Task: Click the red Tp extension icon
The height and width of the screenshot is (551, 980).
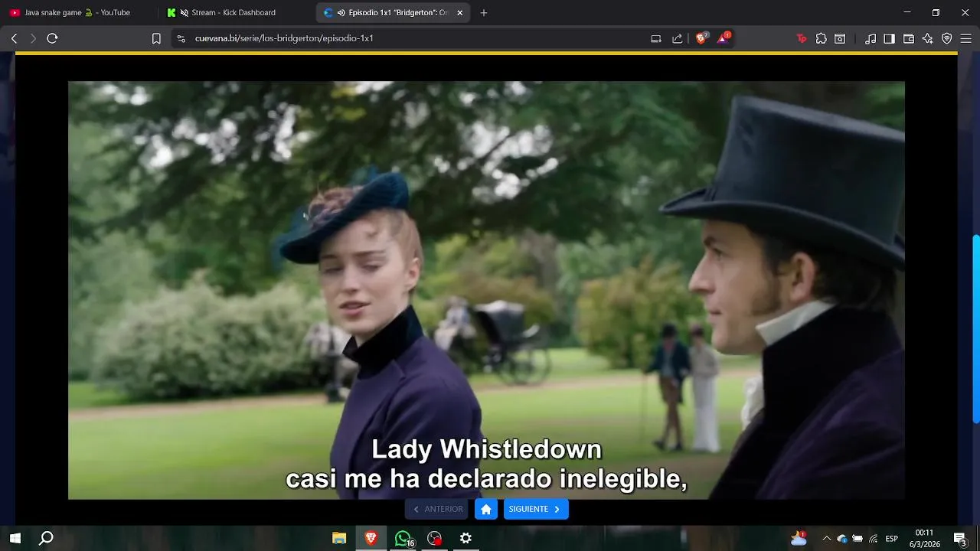Action: coord(802,38)
